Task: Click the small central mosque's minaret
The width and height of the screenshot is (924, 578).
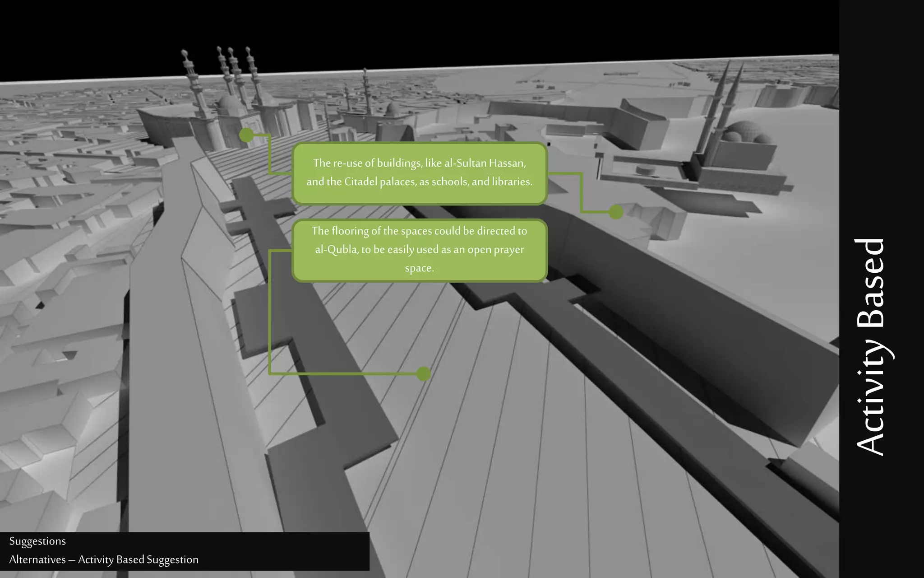Action: point(365,90)
